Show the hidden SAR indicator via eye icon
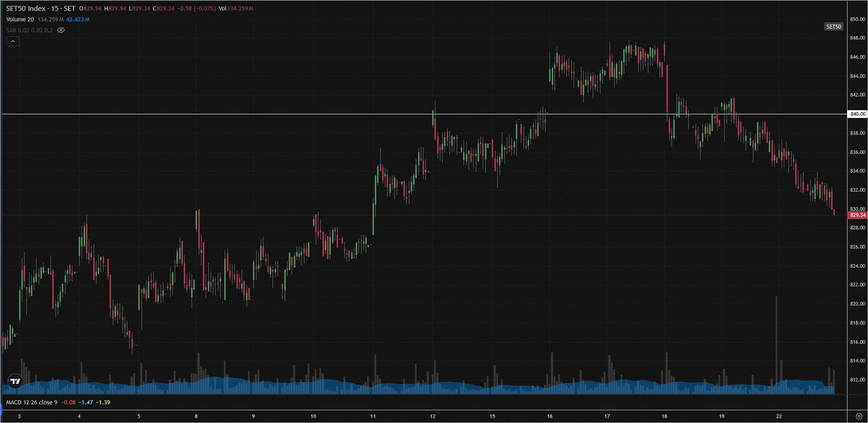Screen dimensions: 868x423 61,30
